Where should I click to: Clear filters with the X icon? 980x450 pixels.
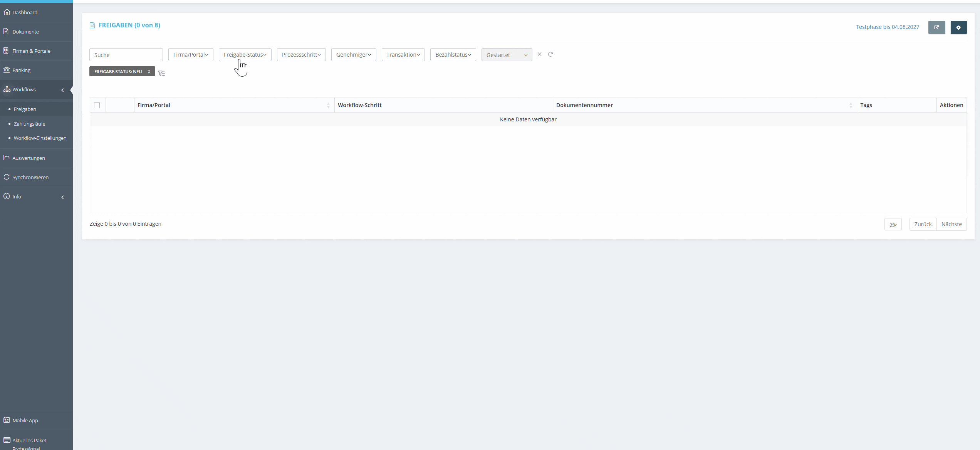(x=539, y=54)
